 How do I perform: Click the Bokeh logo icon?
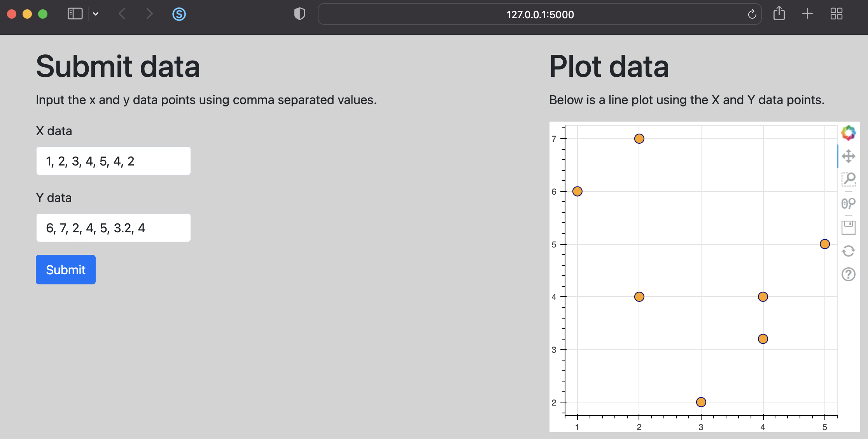pos(848,133)
